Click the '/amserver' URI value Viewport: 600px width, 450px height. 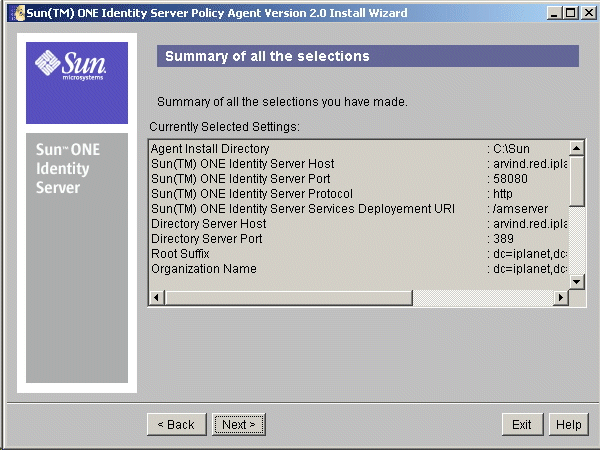(x=520, y=209)
